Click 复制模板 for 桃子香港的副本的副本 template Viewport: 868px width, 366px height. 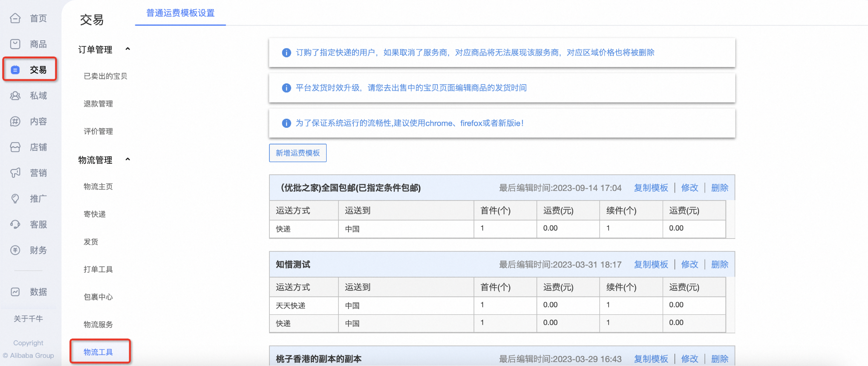tap(651, 359)
